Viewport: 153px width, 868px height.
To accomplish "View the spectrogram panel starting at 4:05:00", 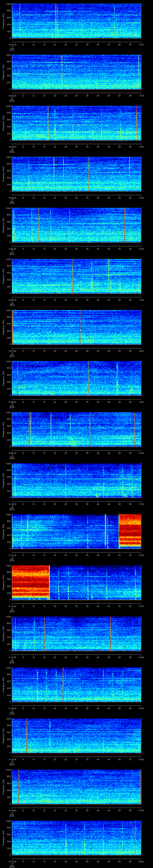I will 76,225.
